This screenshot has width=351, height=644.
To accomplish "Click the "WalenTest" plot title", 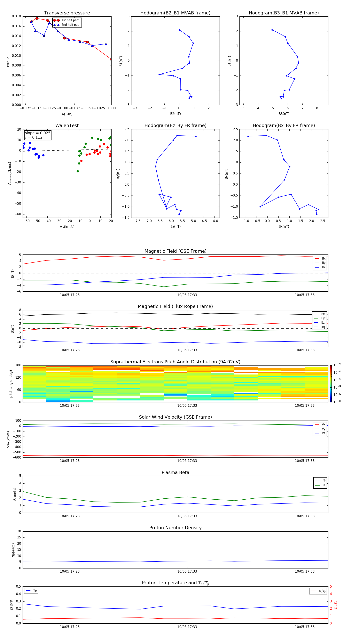I will click(x=67, y=125).
